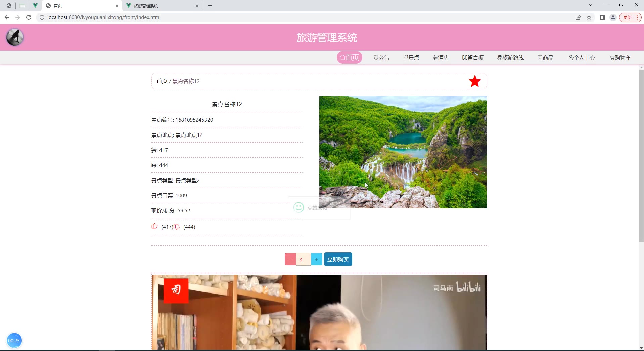This screenshot has height=351, width=644.
Task: Click the 景点类型: 景点类型2 row
Action: point(227,181)
